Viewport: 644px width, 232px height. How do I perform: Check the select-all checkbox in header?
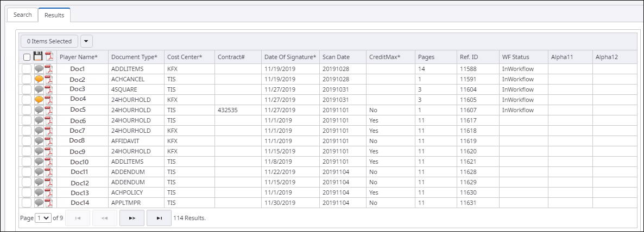click(x=27, y=57)
